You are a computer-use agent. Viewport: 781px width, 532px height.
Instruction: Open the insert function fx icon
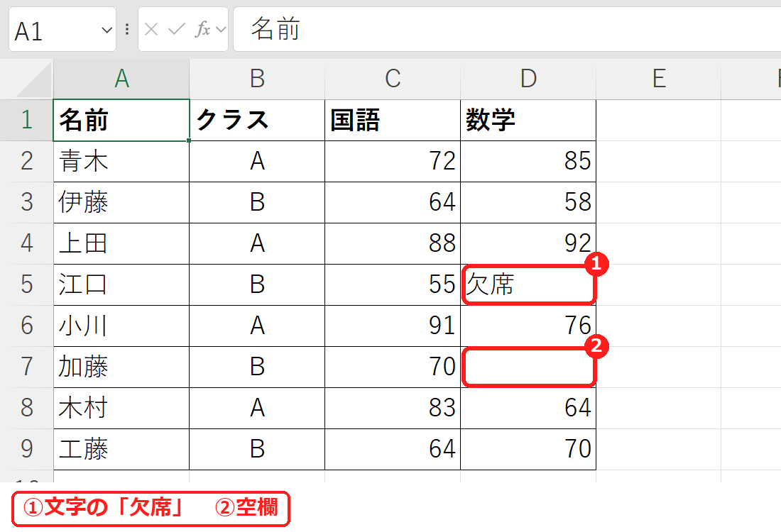tap(202, 29)
